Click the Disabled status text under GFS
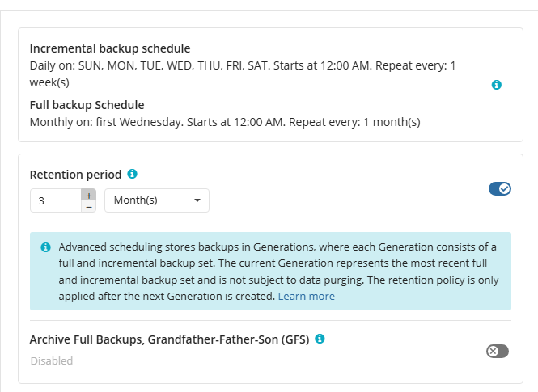Image resolution: width=538 pixels, height=392 pixels. point(51,360)
